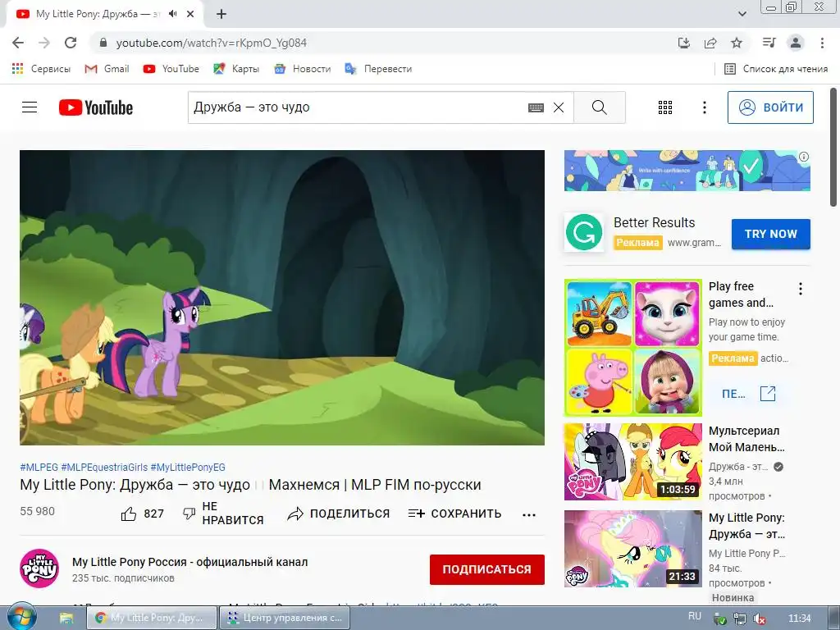
Task: Open the Chrome profile avatar
Action: click(x=796, y=43)
